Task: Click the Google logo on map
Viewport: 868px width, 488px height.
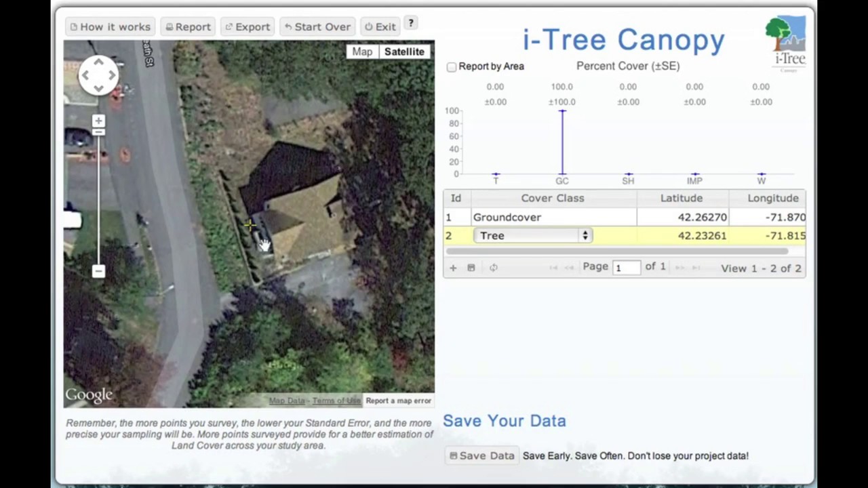Action: pyautogui.click(x=89, y=395)
